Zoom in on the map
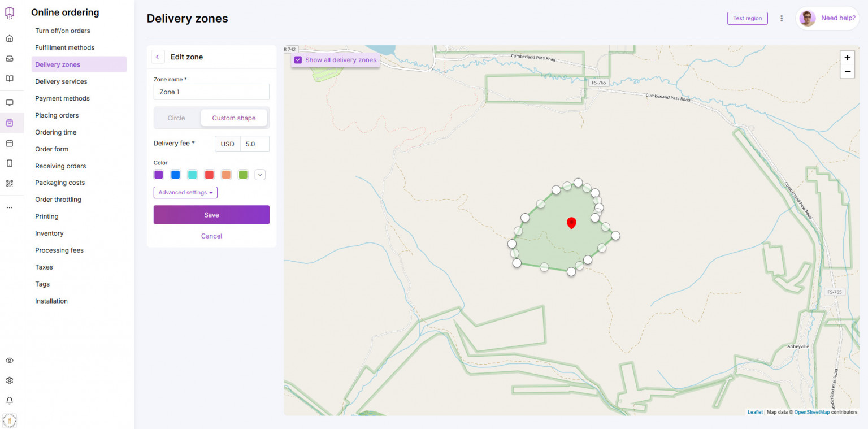This screenshot has height=429, width=868. 847,58
